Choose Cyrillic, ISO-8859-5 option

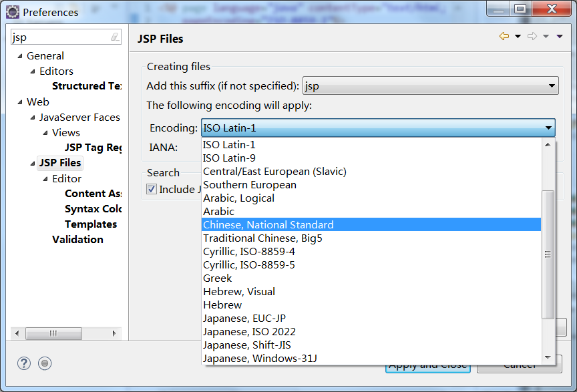[371, 264]
